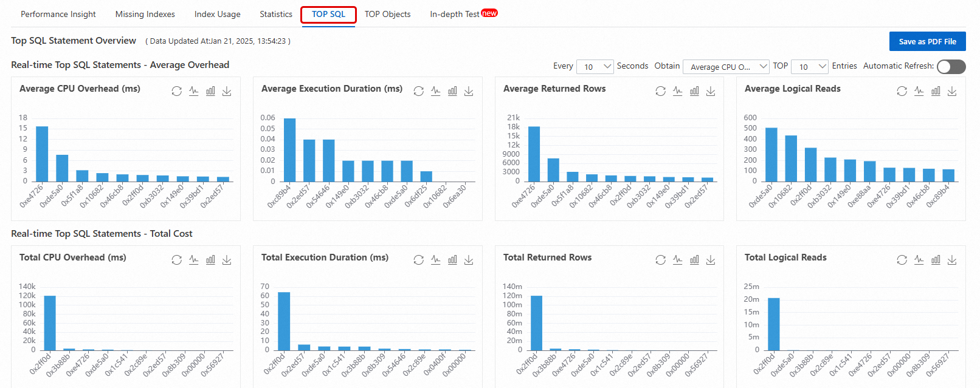
Task: Refresh the Total Execution Duration chart
Action: 418,260
